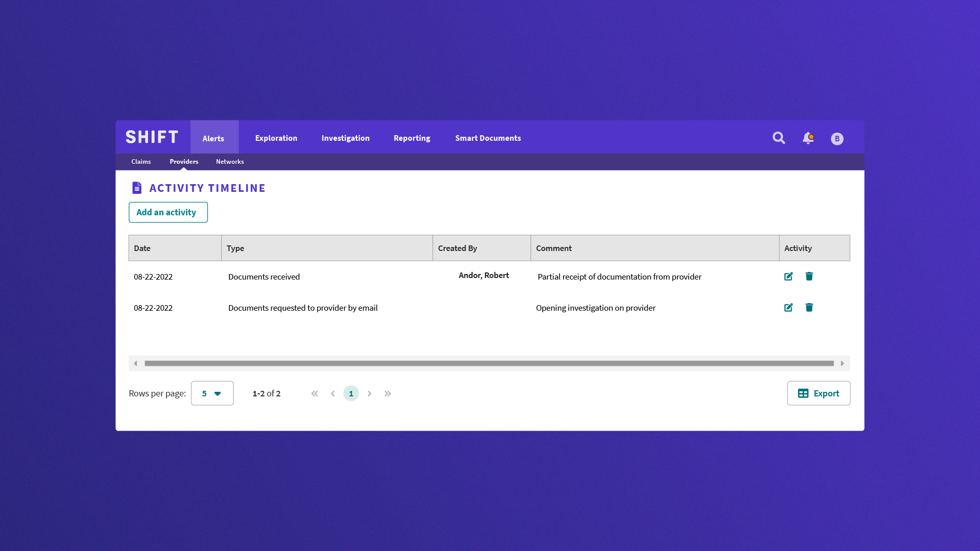The height and width of the screenshot is (551, 980).
Task: Click the Add an activity button
Action: 168,212
